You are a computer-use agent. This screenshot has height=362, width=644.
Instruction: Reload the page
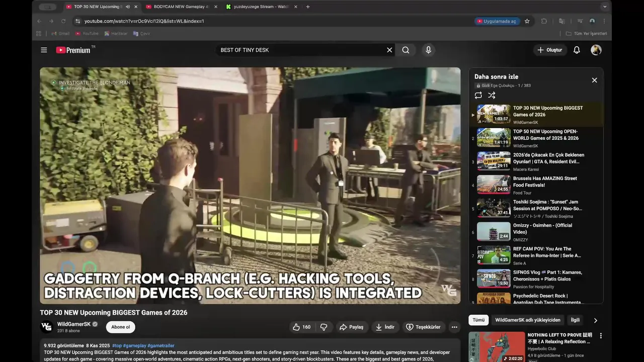click(x=63, y=21)
